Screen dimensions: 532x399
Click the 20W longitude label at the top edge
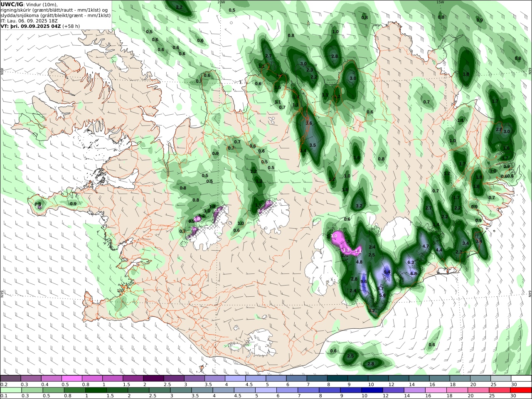[x=221, y=2]
